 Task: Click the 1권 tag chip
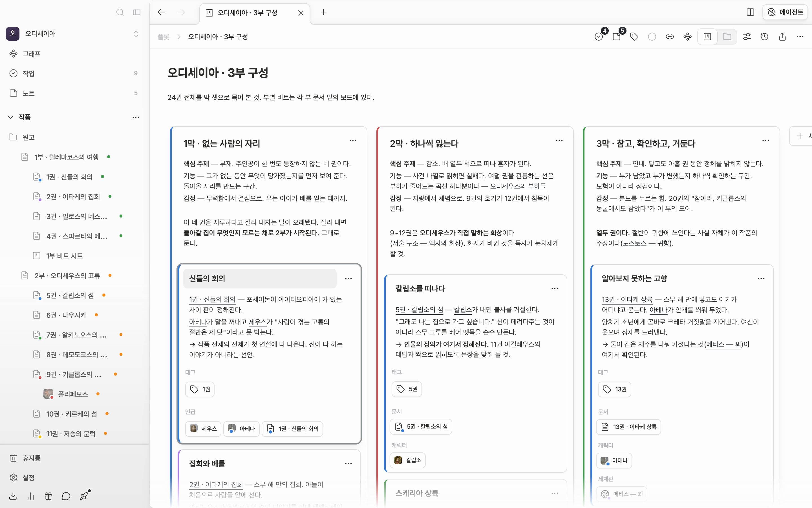[200, 389]
